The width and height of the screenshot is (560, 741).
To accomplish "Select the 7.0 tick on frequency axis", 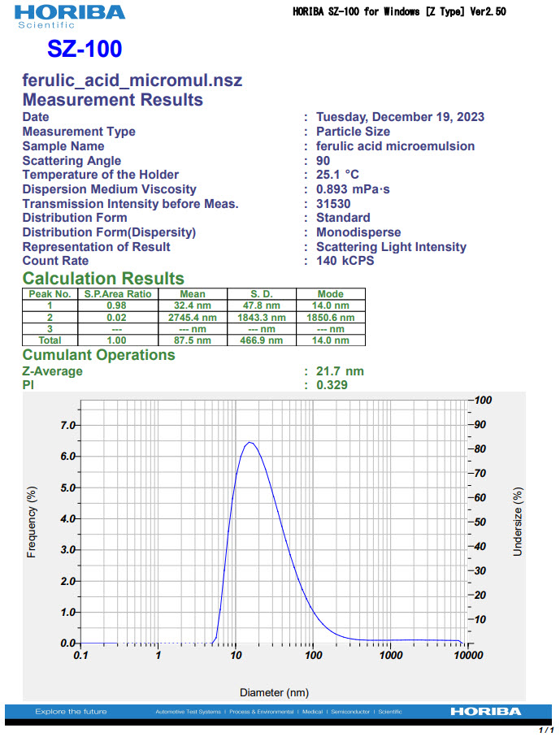I will [68, 425].
